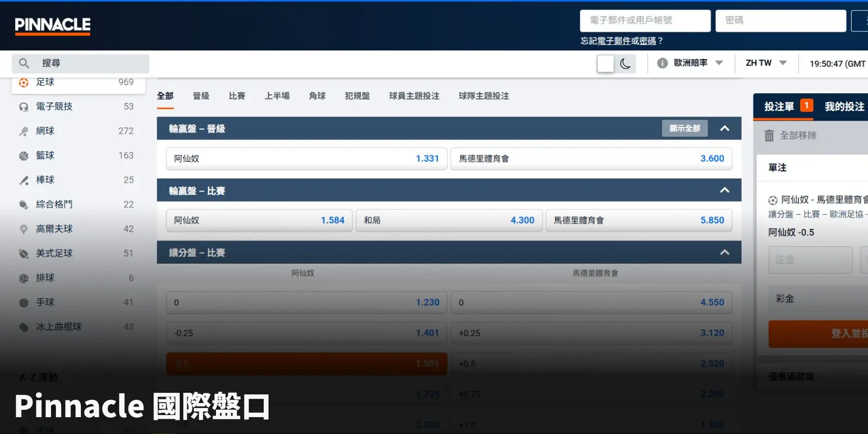Select the 棒球 baseball icon

point(23,180)
